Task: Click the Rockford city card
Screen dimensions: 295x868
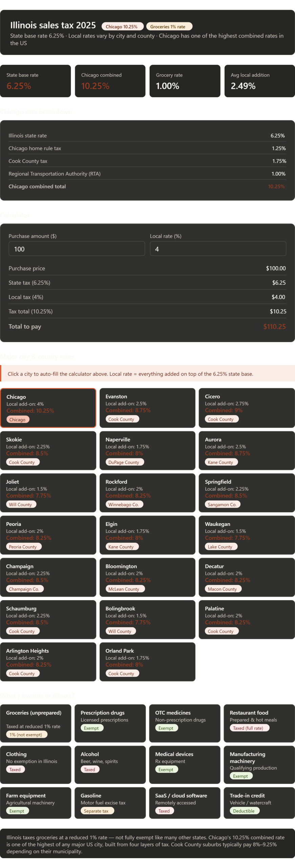Action: pyautogui.click(x=147, y=493)
